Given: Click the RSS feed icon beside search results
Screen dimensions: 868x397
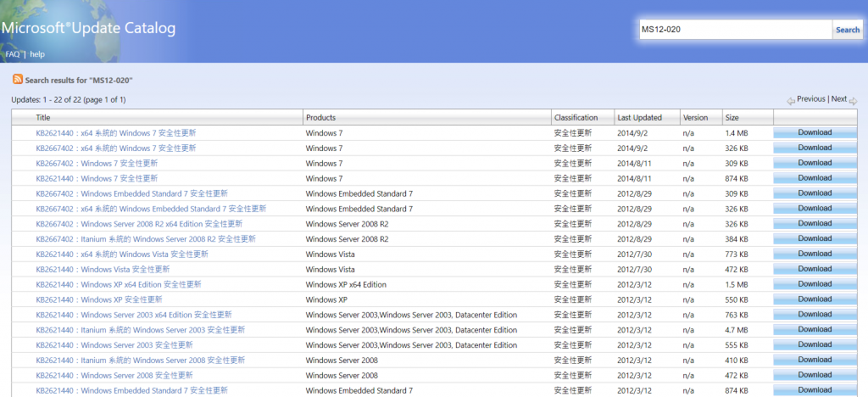Looking at the screenshot, I should 18,79.
